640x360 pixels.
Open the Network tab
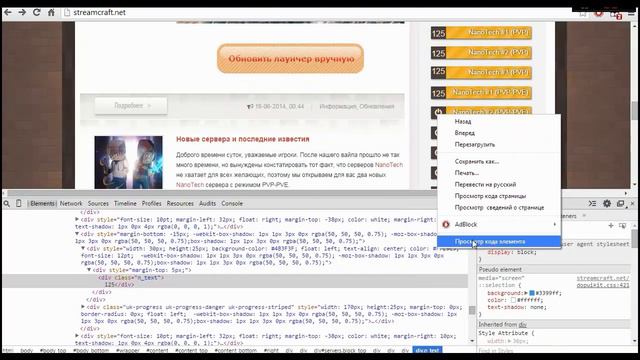point(71,203)
